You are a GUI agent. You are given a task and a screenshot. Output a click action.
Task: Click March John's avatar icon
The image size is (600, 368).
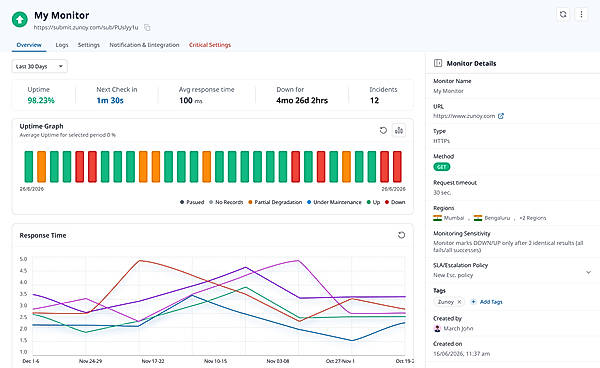(437, 328)
